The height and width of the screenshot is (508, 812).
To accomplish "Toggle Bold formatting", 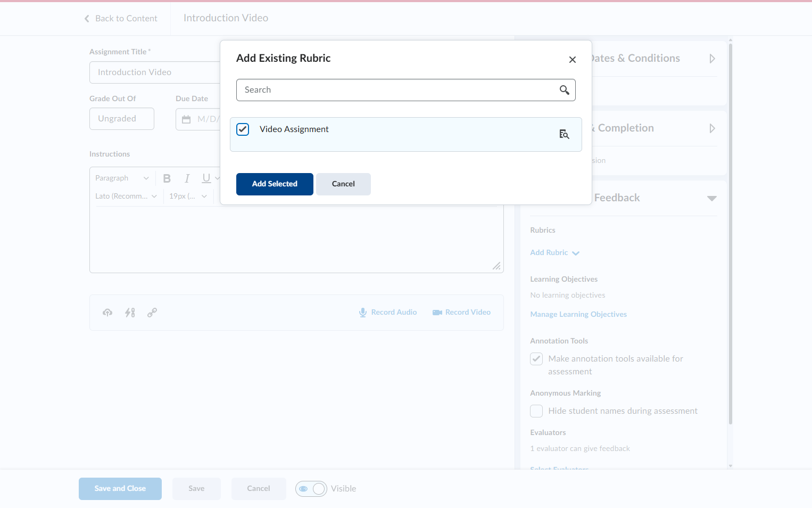I will [167, 178].
